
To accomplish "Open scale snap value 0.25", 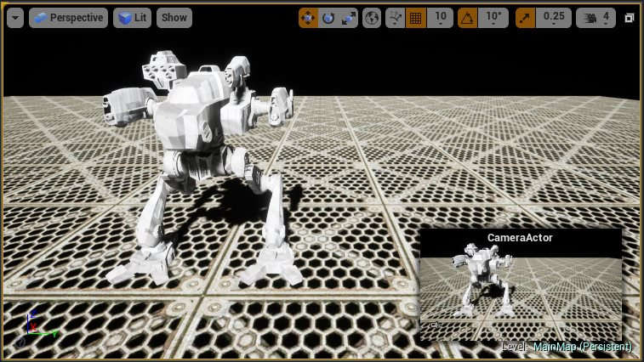I will point(554,18).
